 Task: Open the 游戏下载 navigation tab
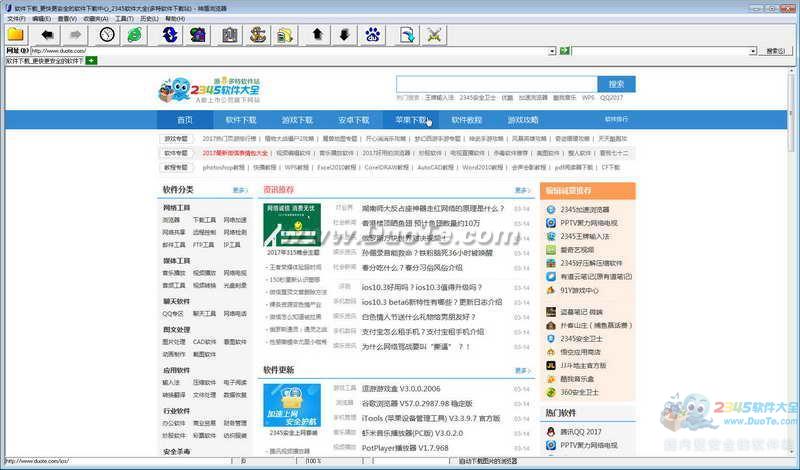coord(297,120)
